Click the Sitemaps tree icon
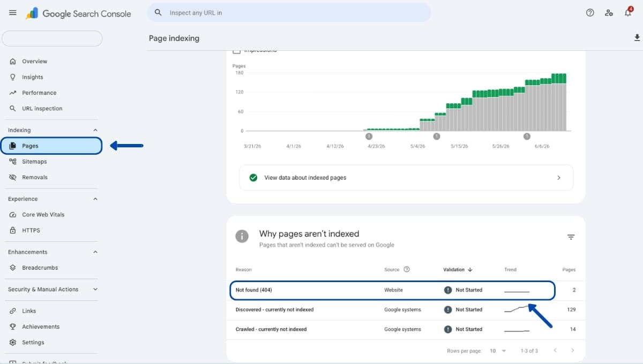This screenshot has width=643, height=364. coord(13,162)
